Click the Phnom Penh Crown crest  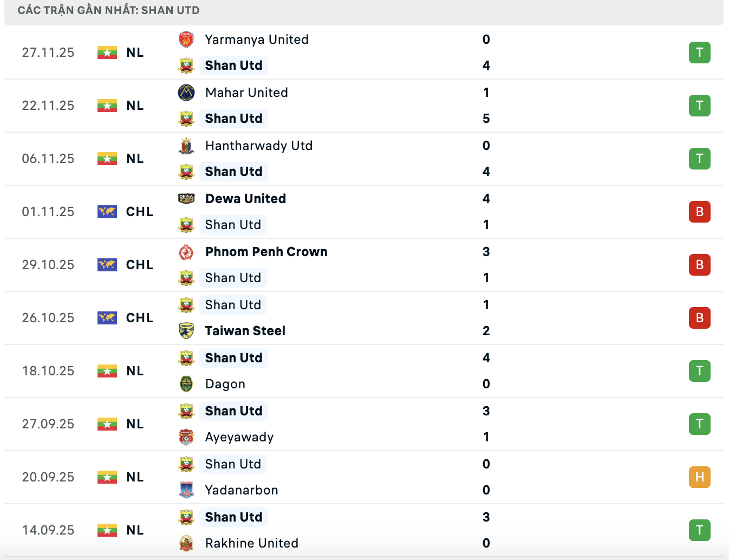186,252
